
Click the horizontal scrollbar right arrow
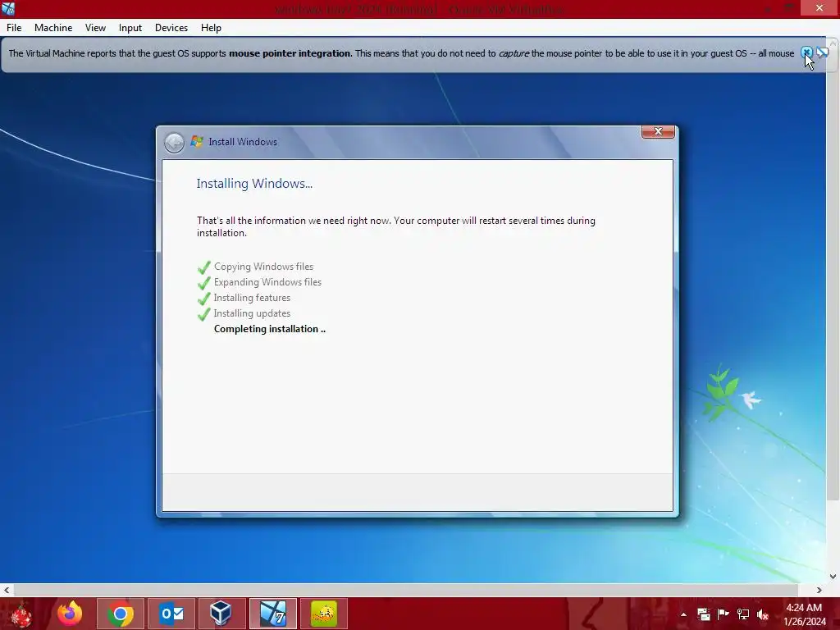point(819,590)
